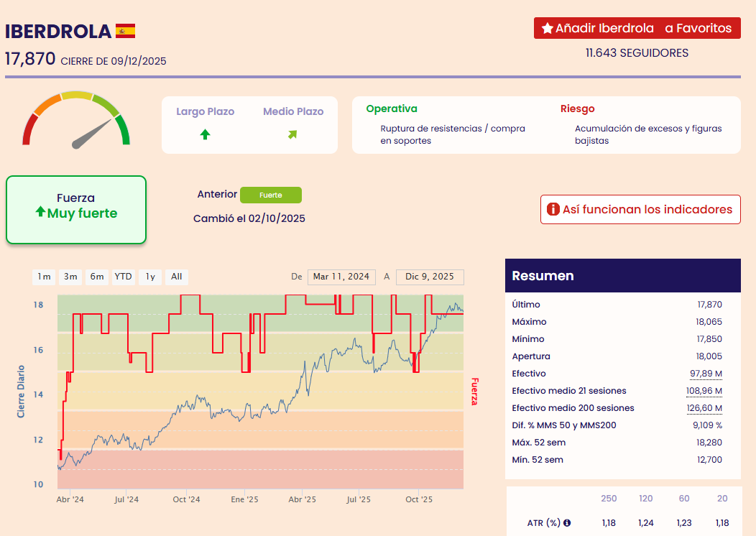Click the Fuerza Muy fuerte box

[76, 210]
